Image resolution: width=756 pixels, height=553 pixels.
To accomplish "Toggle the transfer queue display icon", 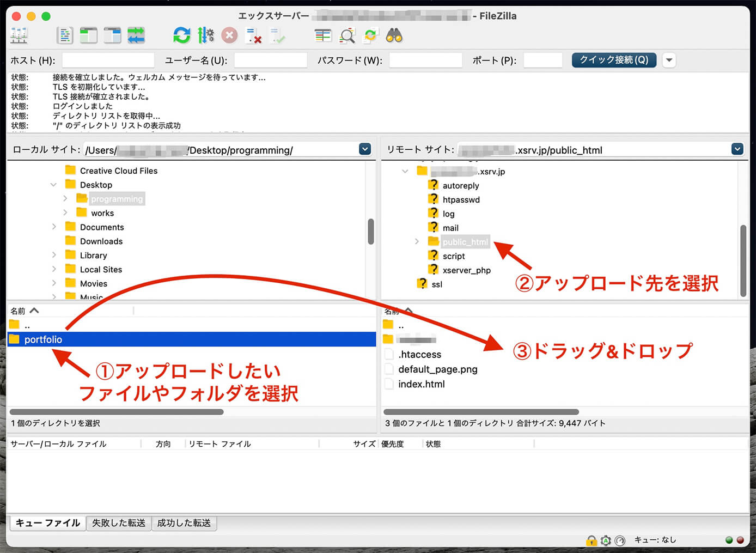I will point(136,36).
